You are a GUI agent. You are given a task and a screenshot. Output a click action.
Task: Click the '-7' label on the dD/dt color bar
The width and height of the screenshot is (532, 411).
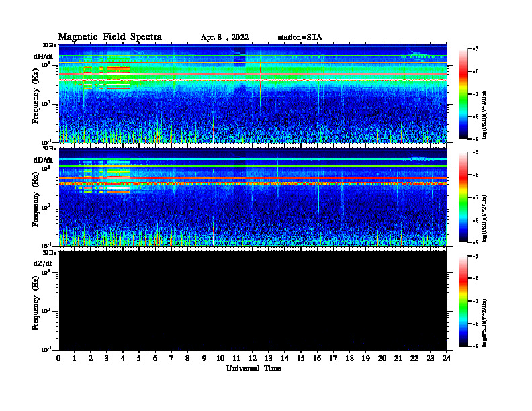(476, 197)
